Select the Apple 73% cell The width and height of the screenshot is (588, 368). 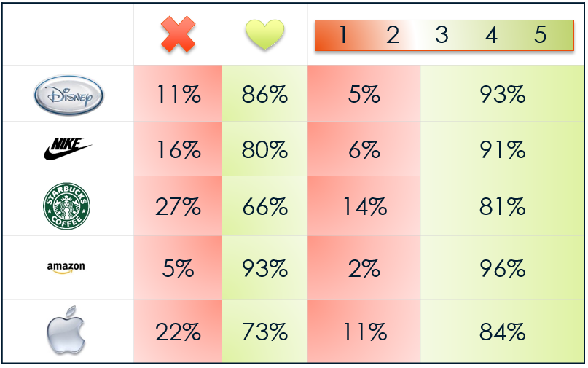click(x=264, y=332)
